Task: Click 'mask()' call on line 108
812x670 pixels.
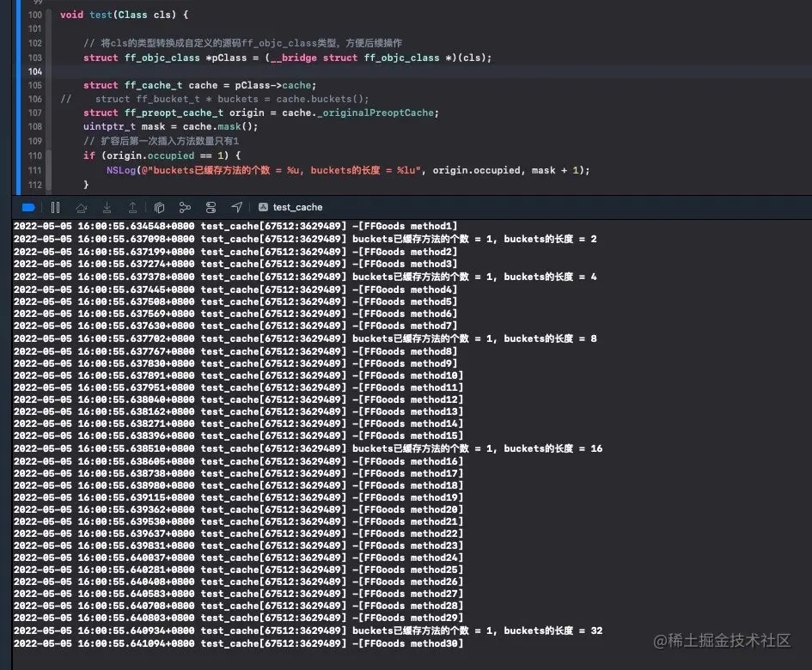Action: coord(237,127)
